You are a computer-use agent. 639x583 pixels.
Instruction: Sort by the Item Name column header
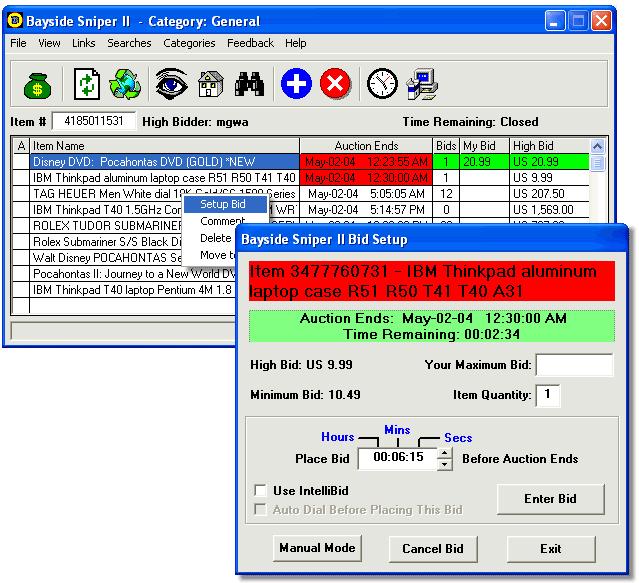[x=164, y=145]
